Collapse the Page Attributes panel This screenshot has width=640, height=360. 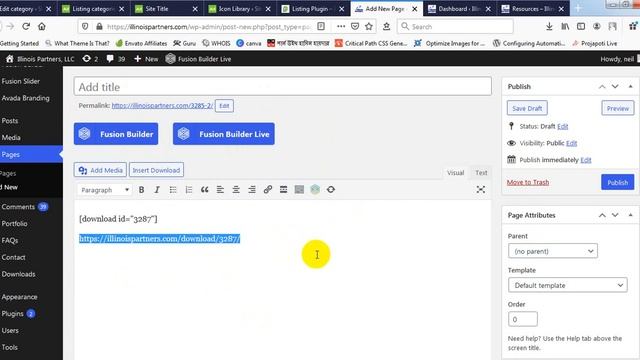click(x=631, y=215)
